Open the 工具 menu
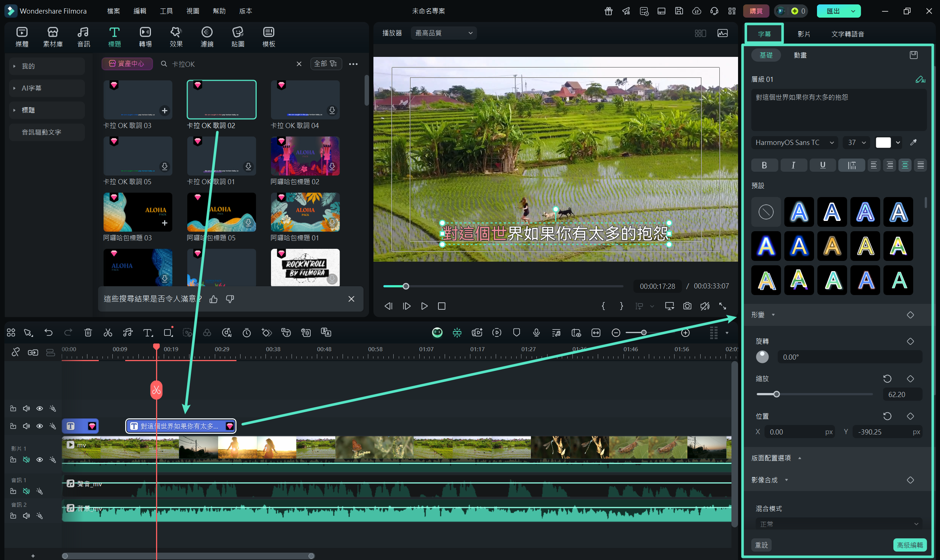Screen dimensions: 940x560 click(x=166, y=11)
